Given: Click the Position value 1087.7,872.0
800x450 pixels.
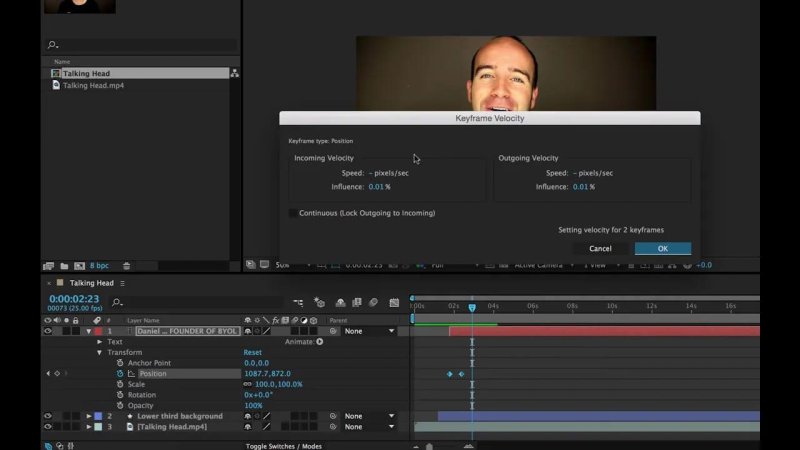Looking at the screenshot, I should pos(267,373).
